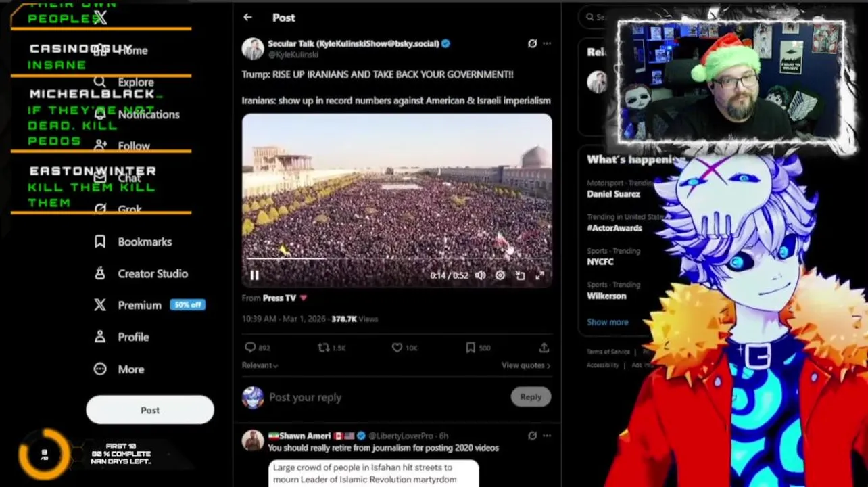Viewport: 868px width, 487px height.
Task: Pause the Press TV video
Action: (x=255, y=275)
